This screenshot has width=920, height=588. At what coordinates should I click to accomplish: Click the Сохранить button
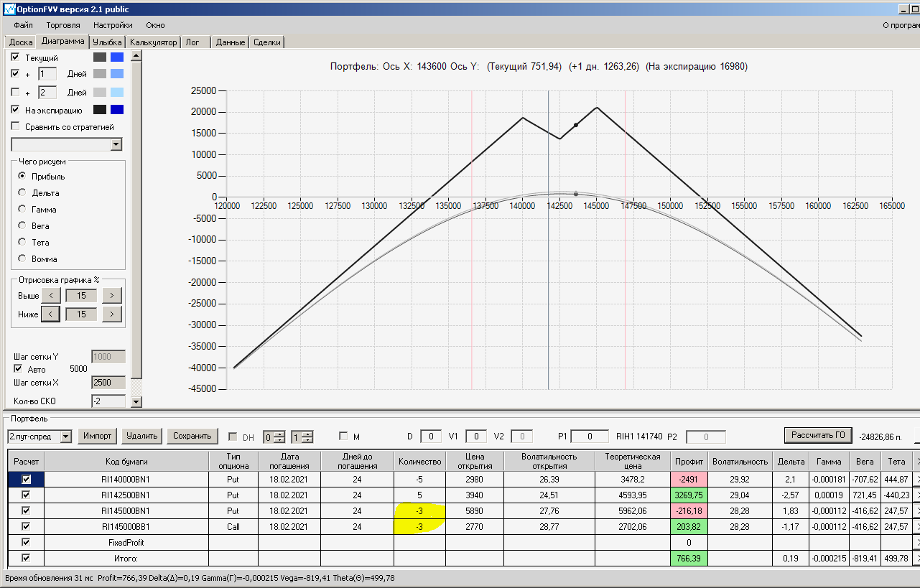point(191,436)
